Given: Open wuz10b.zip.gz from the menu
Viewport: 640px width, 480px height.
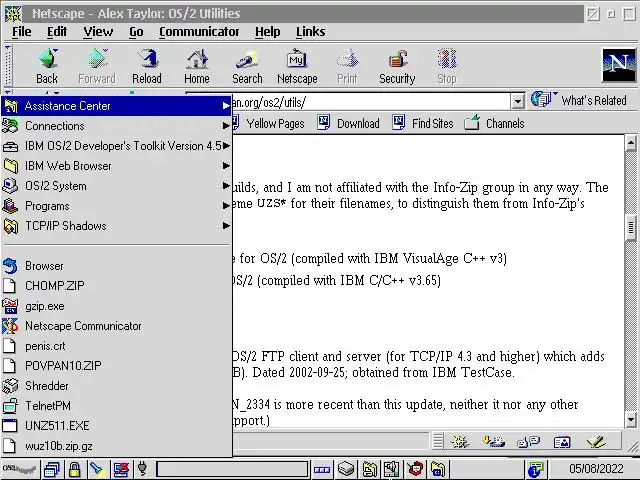Looking at the screenshot, I should coord(116,446).
